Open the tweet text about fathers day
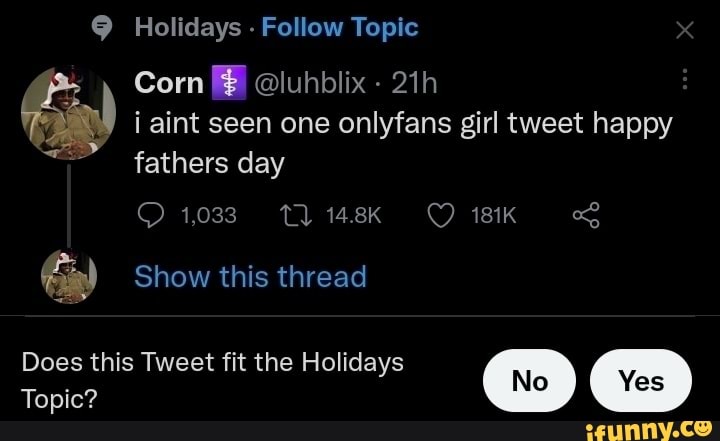Screen dimensions: 720x441 (400, 142)
